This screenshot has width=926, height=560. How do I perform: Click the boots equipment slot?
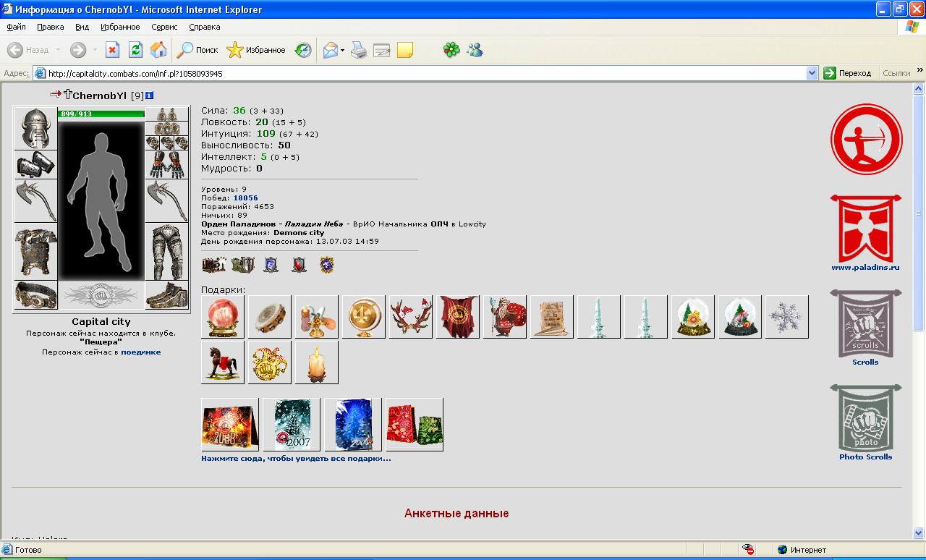pyautogui.click(x=167, y=295)
